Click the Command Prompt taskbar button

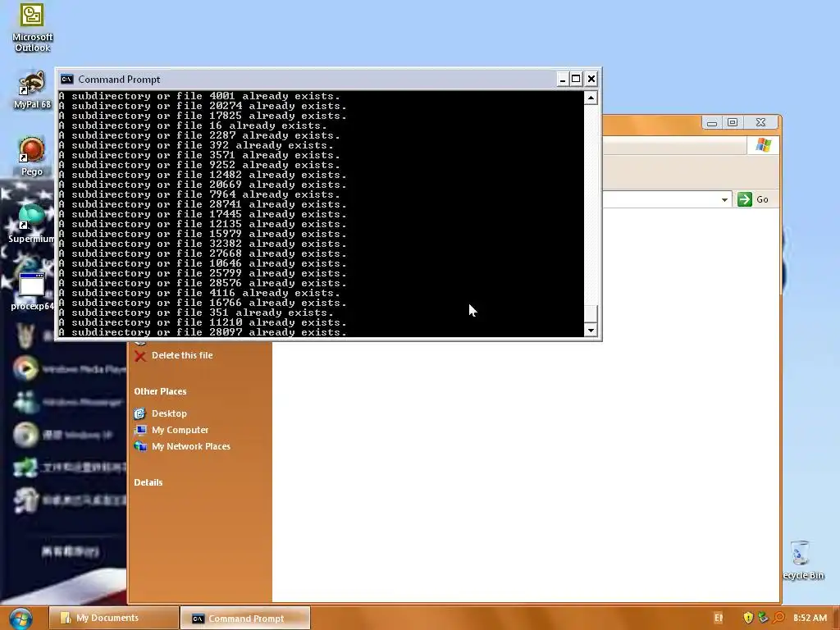point(245,618)
